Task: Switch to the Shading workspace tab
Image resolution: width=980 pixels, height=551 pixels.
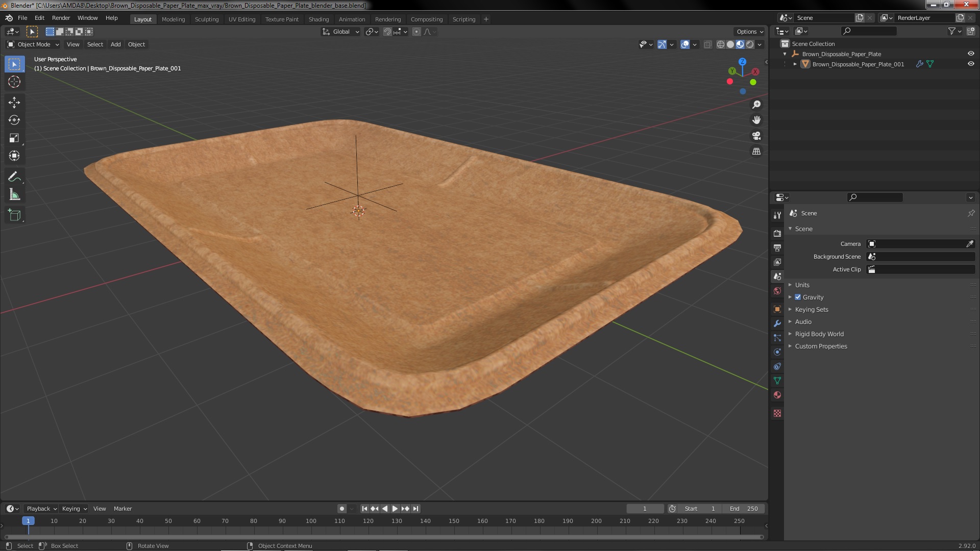Action: (x=318, y=19)
